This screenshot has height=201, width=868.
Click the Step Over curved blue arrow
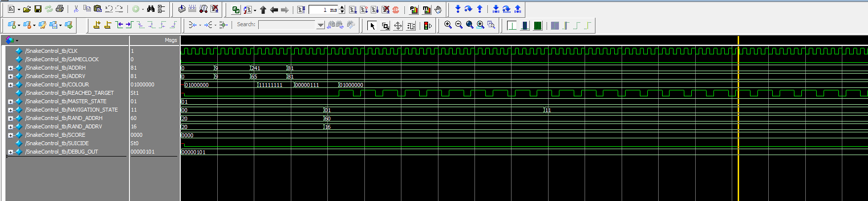469,9
